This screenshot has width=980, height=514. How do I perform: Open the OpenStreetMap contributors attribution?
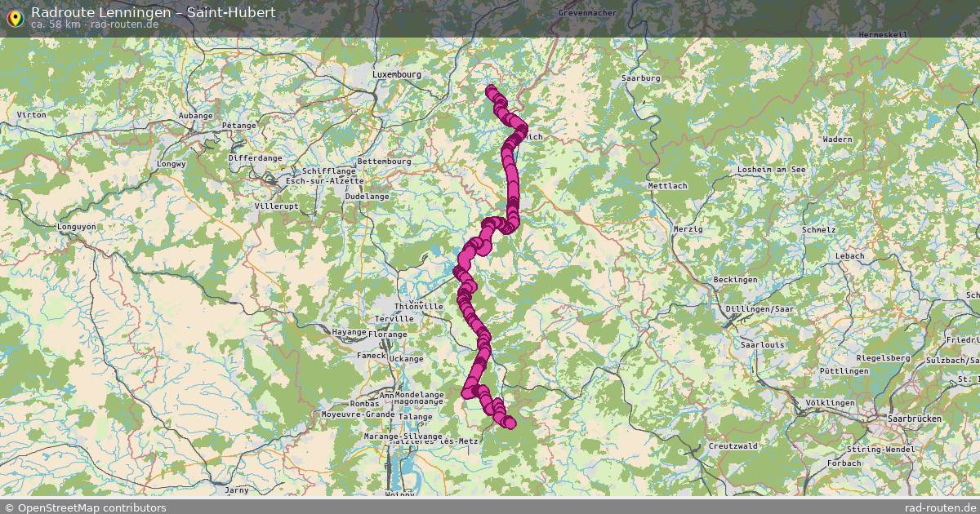click(85, 507)
